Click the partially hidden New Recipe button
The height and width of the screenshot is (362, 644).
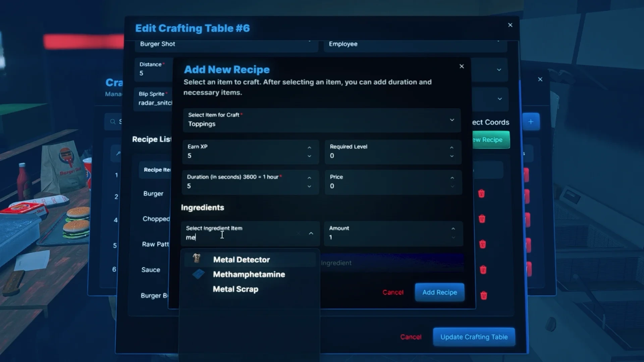(x=491, y=140)
